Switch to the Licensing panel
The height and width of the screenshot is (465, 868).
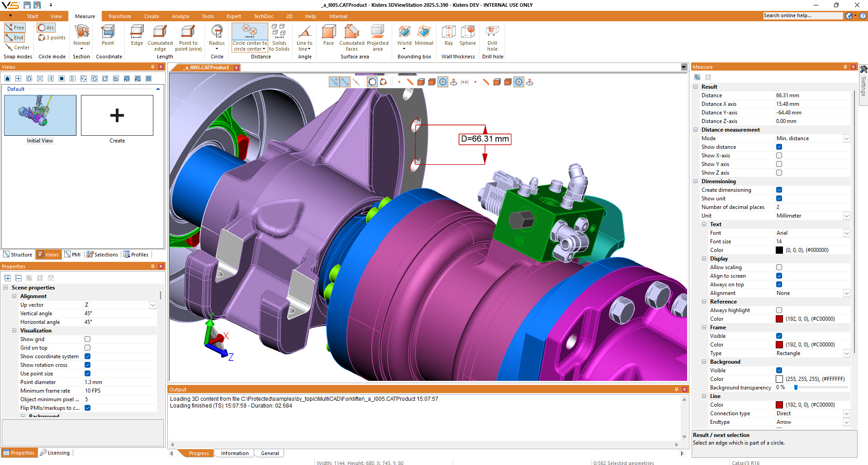click(55, 453)
